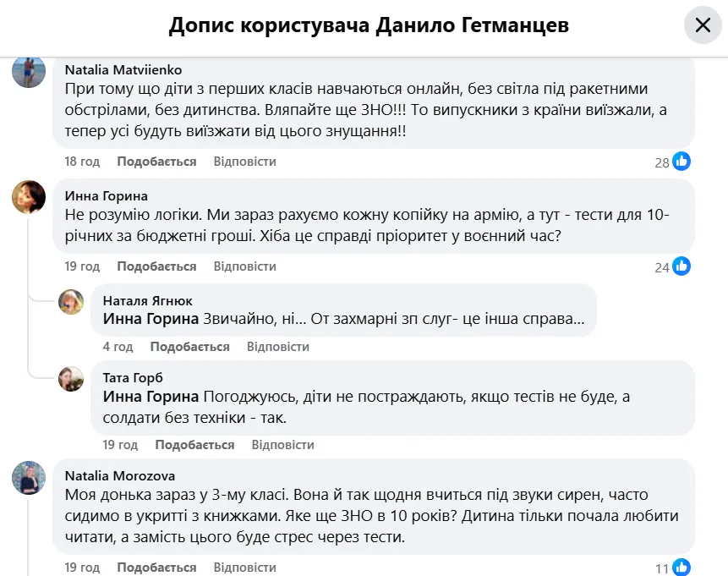Close the post dialog with X button

coord(703,25)
